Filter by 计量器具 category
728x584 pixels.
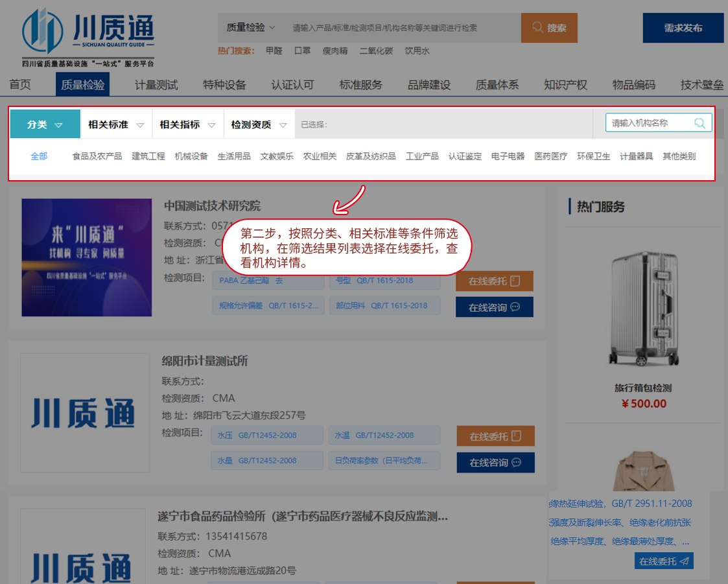click(x=636, y=156)
